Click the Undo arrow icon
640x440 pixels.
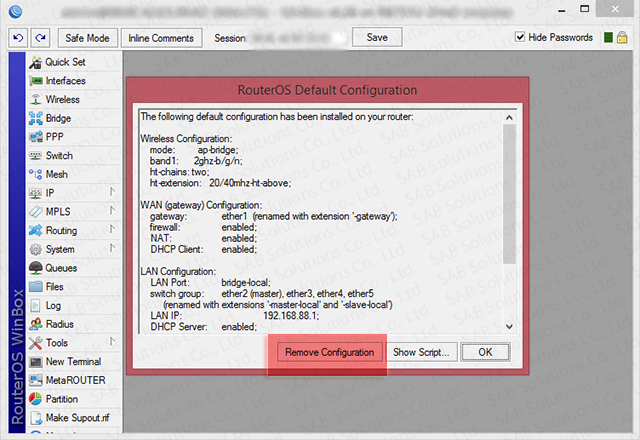18,38
